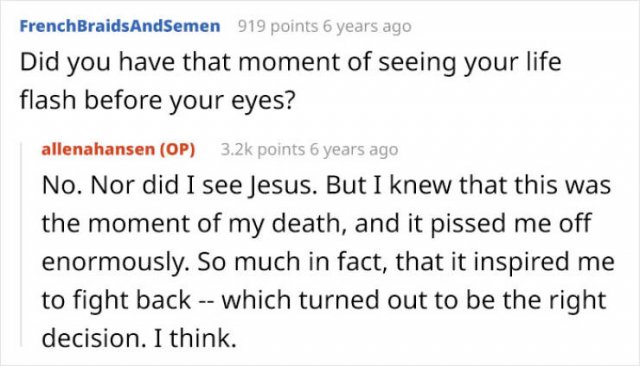Viewport: 640px width, 366px height.
Task: Open timestamp after 3.2k points
Action: (353, 150)
